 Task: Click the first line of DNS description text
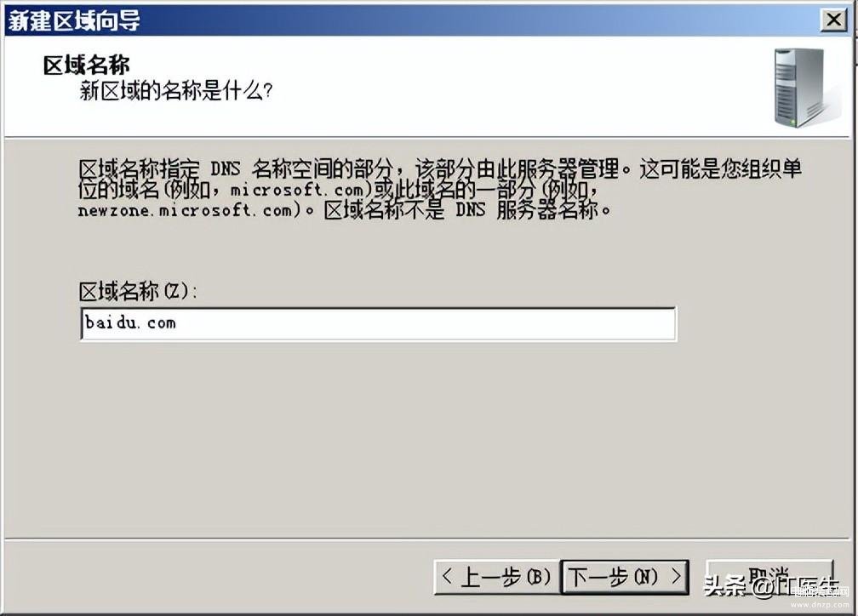click(x=440, y=169)
